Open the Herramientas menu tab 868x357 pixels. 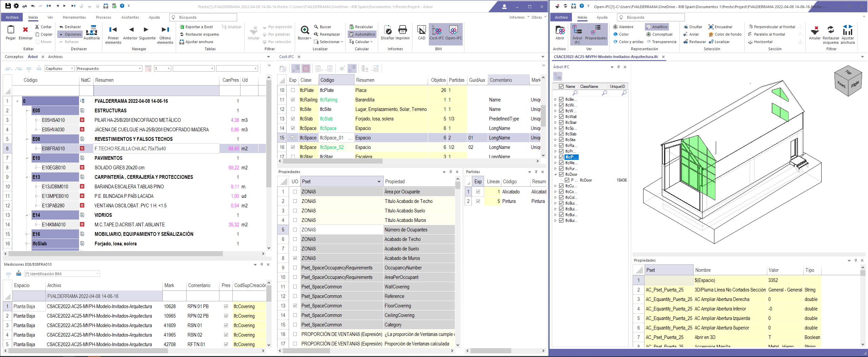74,17
